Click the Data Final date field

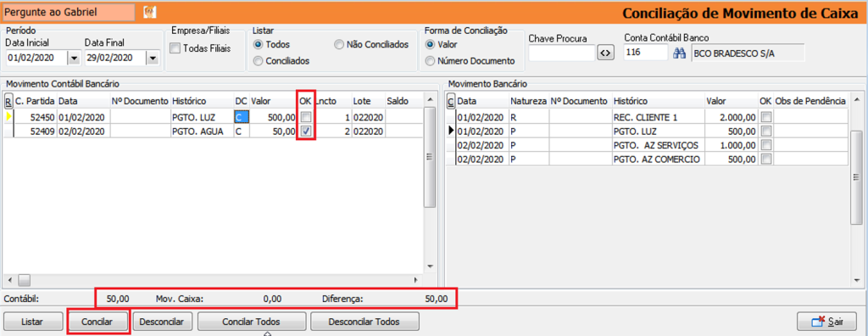115,58
